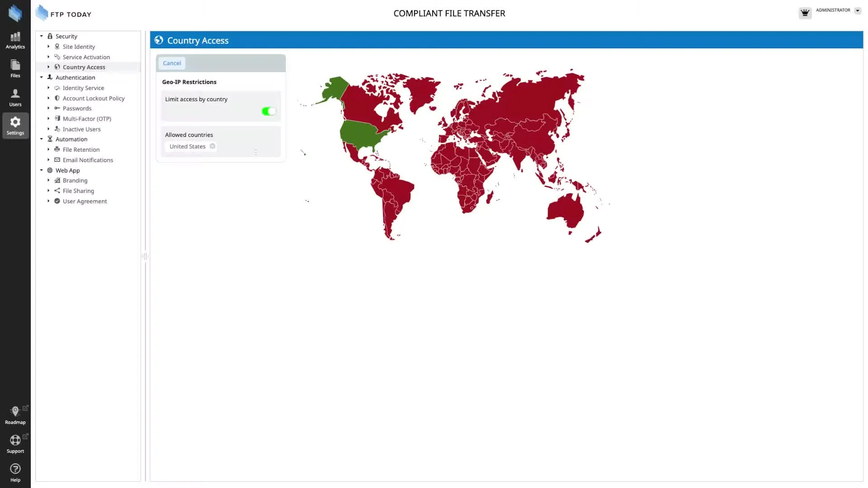Image resolution: width=868 pixels, height=488 pixels.
Task: Open the Email Notifications settings
Action: point(88,160)
